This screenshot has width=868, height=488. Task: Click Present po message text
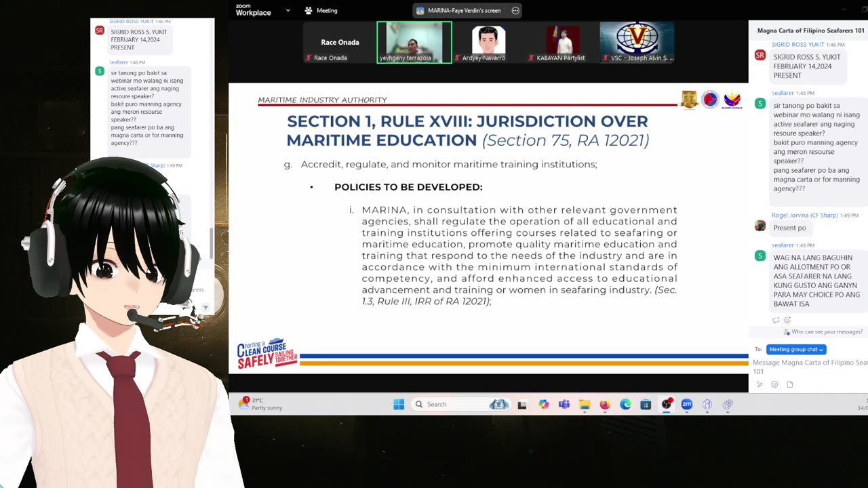pyautogui.click(x=789, y=228)
